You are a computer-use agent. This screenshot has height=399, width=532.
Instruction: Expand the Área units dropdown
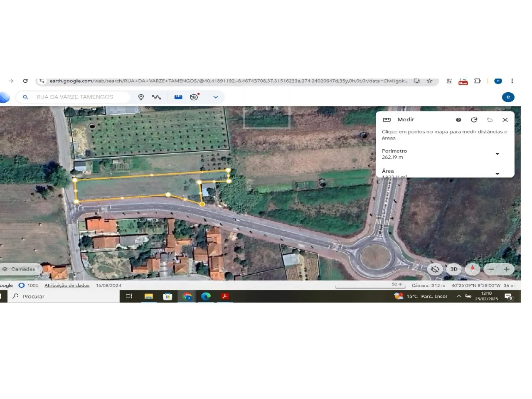coord(497,173)
